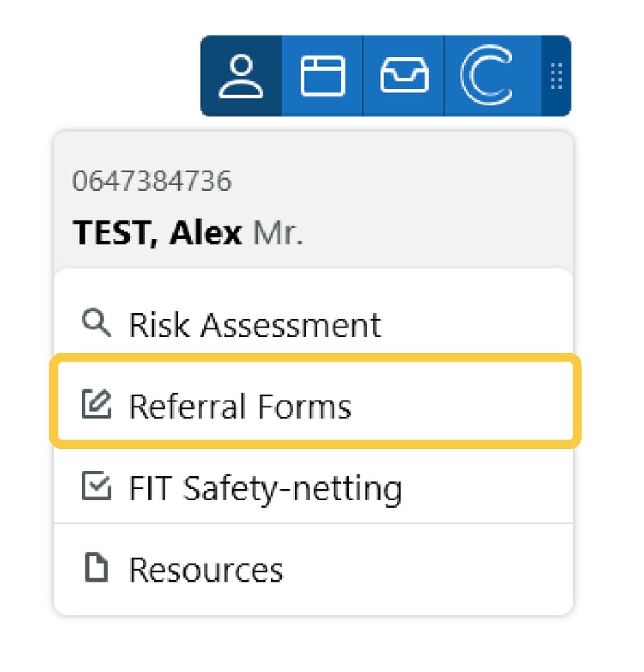The image size is (644, 672).
Task: Click the Safety-netting text label
Action: (x=293, y=488)
